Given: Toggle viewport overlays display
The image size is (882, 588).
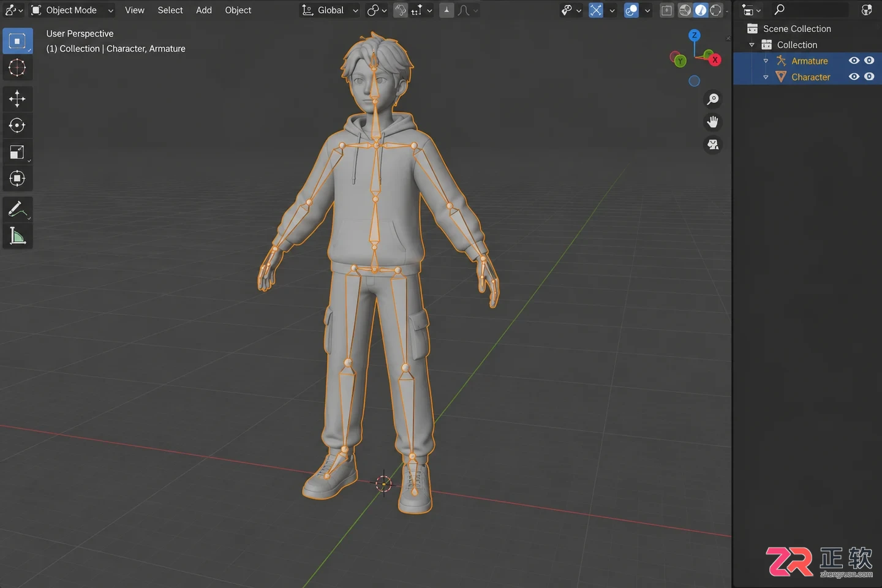Looking at the screenshot, I should 631,10.
